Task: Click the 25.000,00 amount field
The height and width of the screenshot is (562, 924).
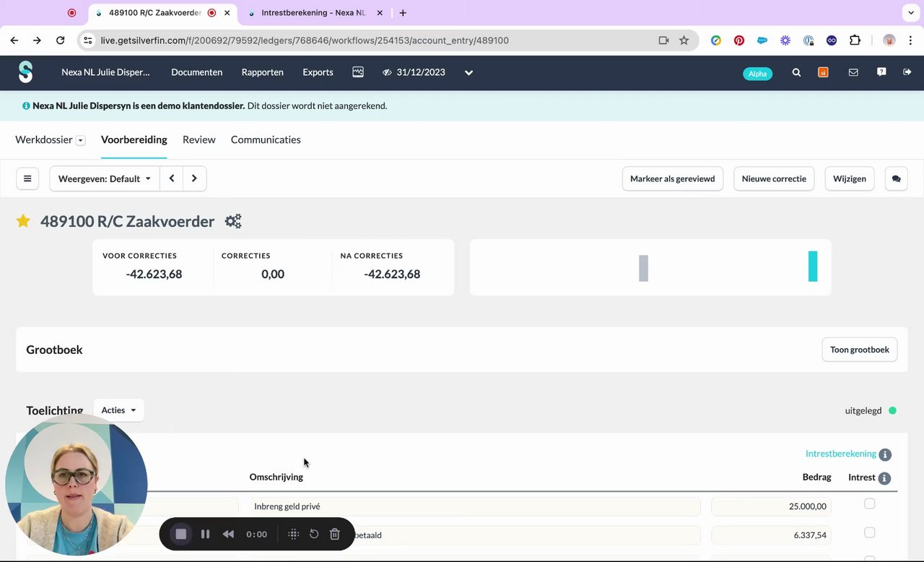Action: 771,506
